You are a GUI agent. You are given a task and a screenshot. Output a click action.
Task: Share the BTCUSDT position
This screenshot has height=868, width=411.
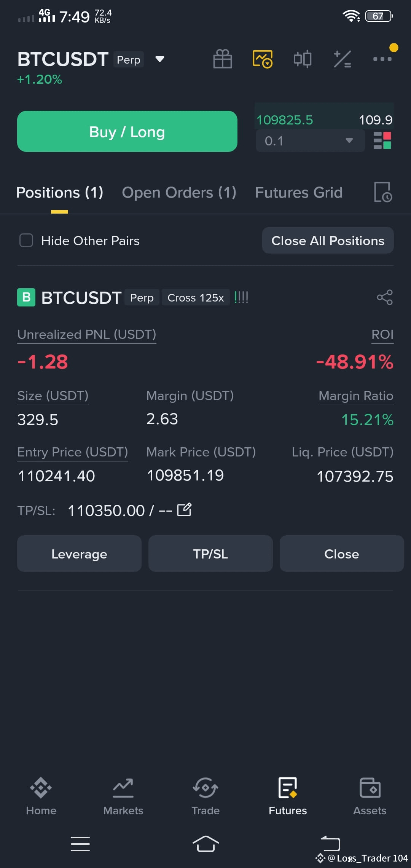pyautogui.click(x=385, y=297)
